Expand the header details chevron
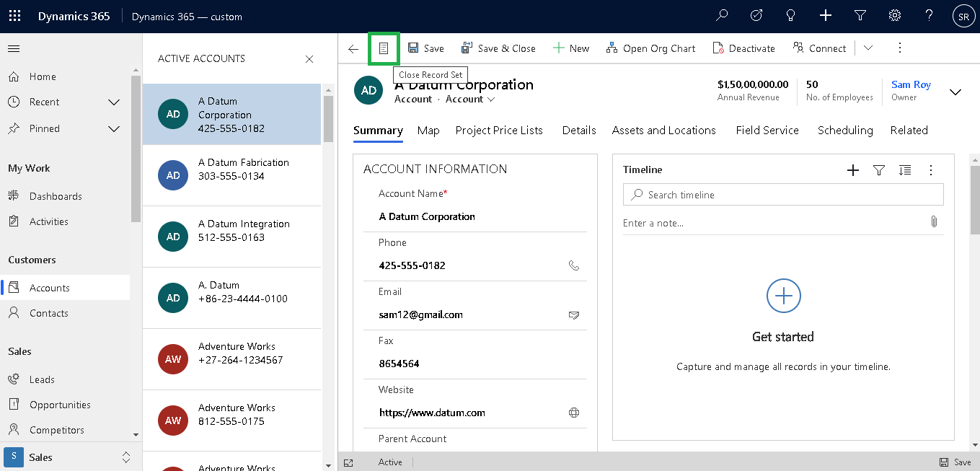Viewport: 980px width, 471px height. click(955, 92)
